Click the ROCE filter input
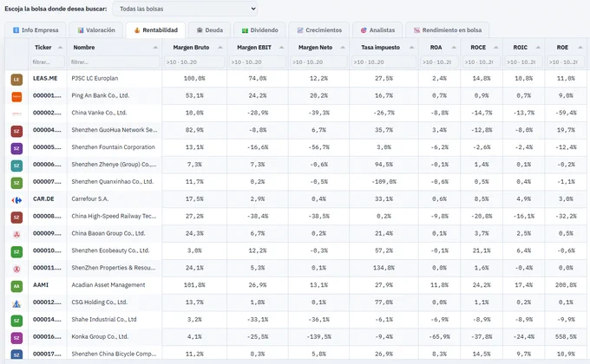This screenshot has height=364, width=590. click(482, 62)
